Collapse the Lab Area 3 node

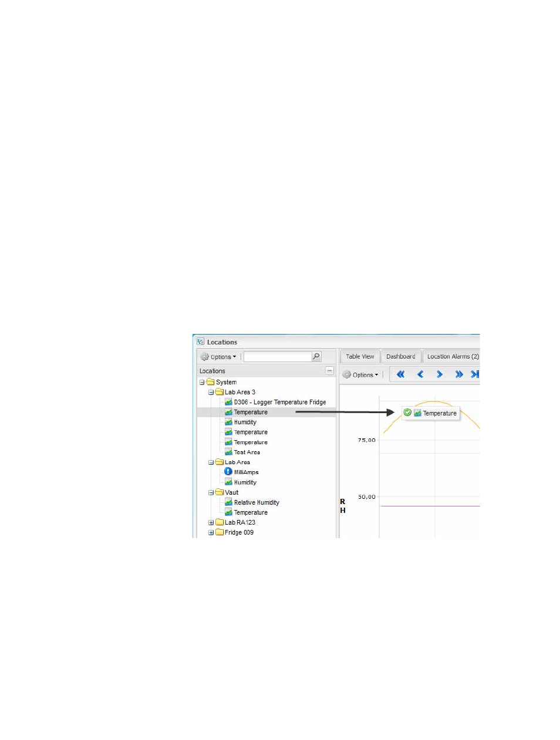point(211,392)
